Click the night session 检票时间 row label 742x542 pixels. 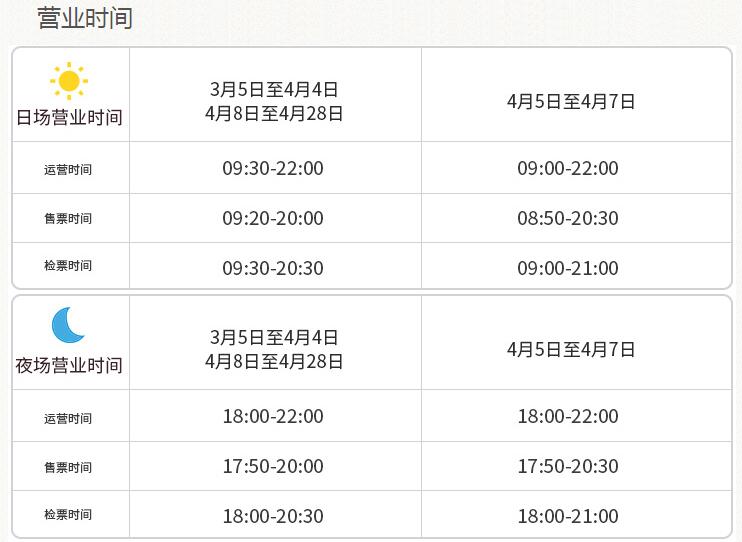point(68,515)
